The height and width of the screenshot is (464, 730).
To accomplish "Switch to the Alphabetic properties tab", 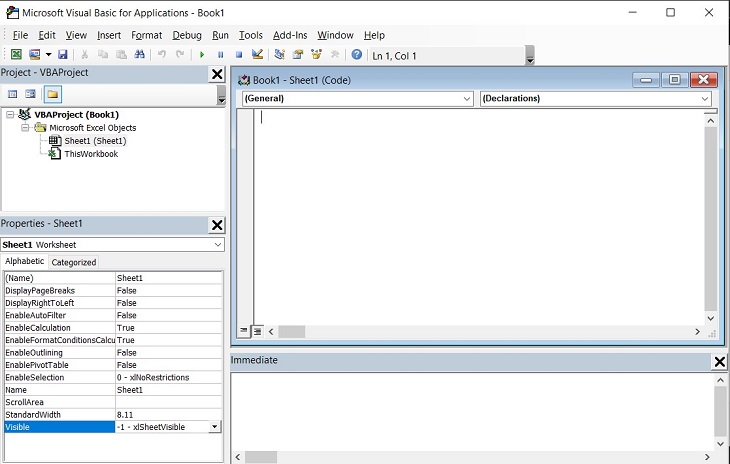I will (24, 261).
